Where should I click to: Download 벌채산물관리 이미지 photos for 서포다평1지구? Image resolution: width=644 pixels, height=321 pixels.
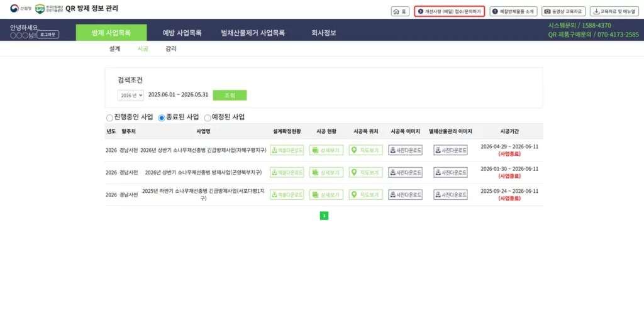450,195
